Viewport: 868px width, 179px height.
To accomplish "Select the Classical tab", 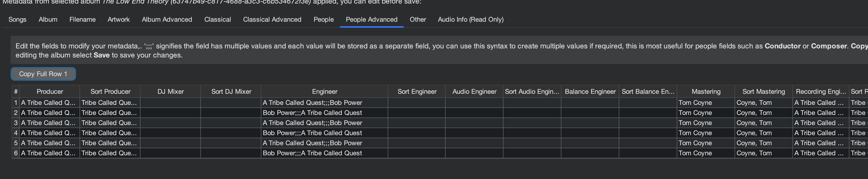I will click(218, 20).
